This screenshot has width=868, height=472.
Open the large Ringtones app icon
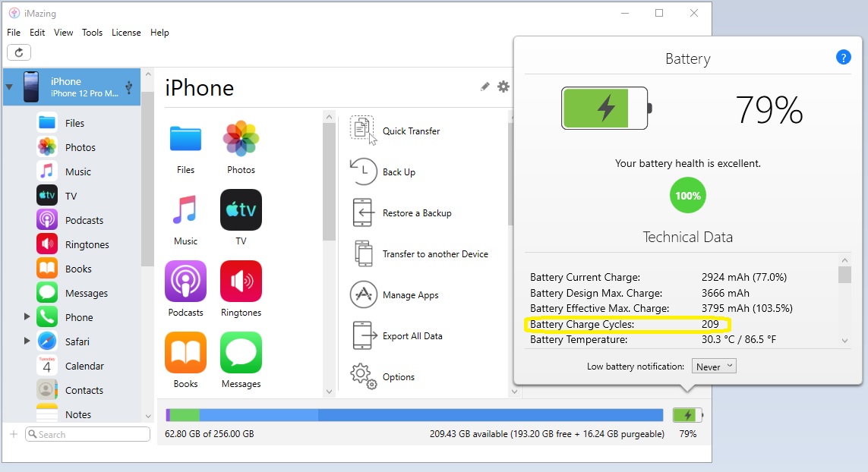(241, 281)
